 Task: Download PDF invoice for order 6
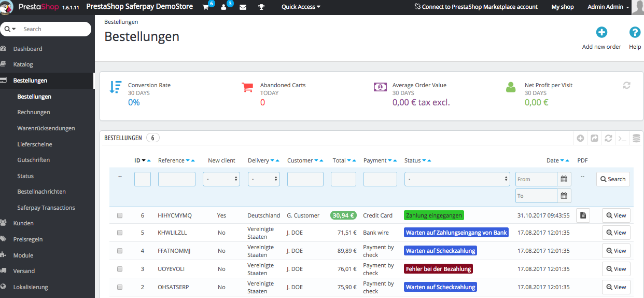tap(583, 215)
